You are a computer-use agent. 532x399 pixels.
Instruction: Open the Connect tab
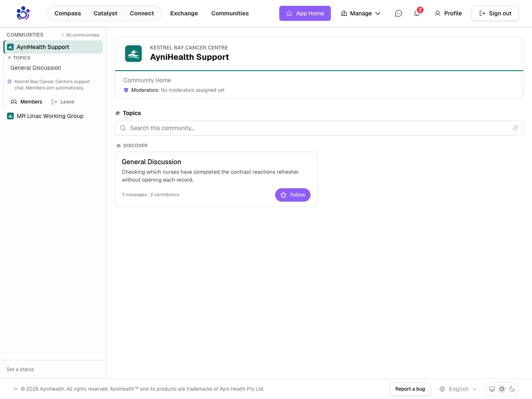click(142, 13)
